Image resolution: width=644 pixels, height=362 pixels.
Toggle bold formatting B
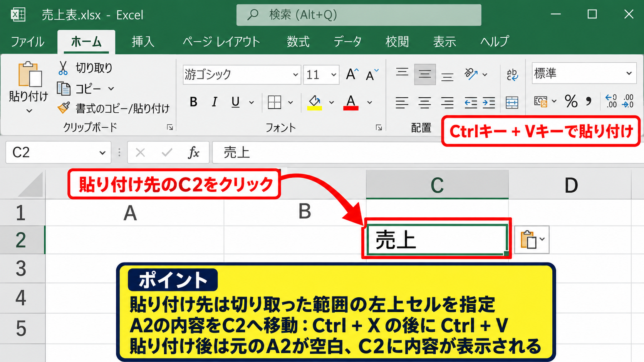coord(194,102)
